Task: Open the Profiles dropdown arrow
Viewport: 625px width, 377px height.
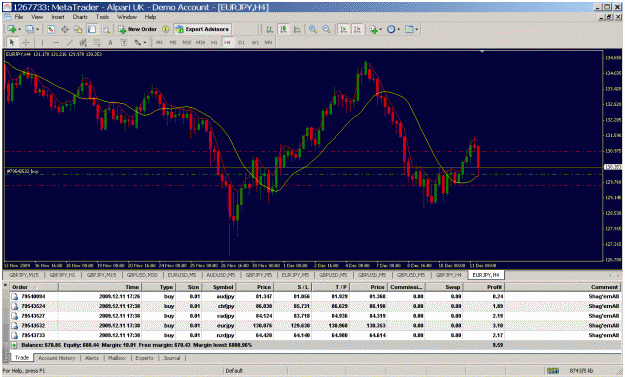Action: pos(37,29)
